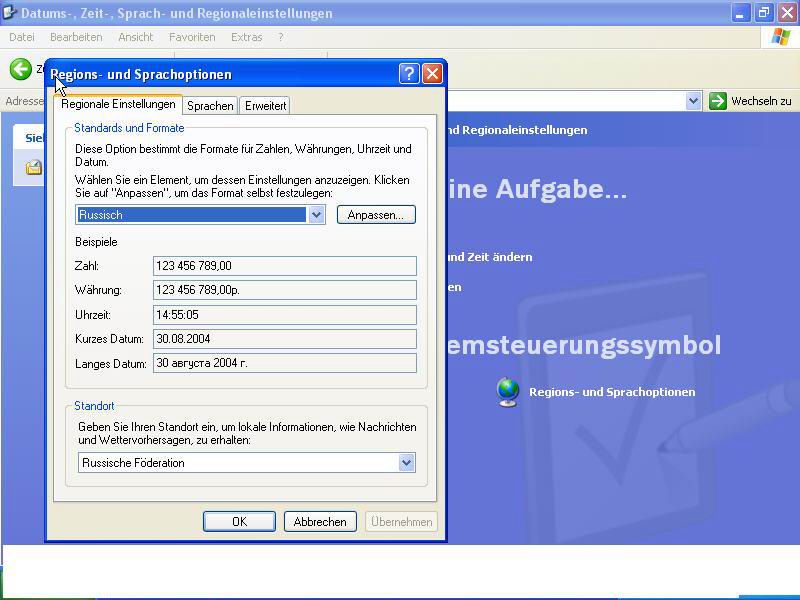Open the Favoriten menu
The image size is (800, 600).
point(192,37)
